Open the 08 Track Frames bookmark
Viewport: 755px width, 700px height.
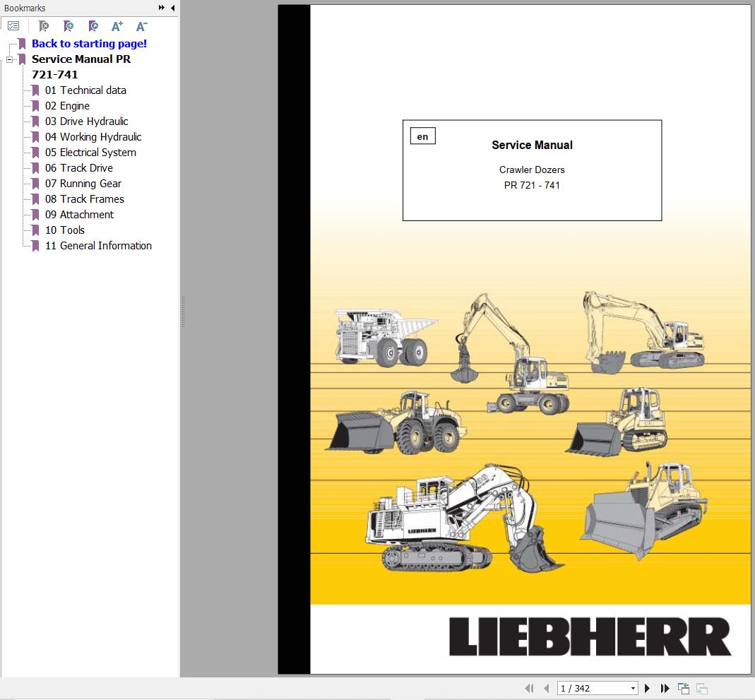coord(85,198)
